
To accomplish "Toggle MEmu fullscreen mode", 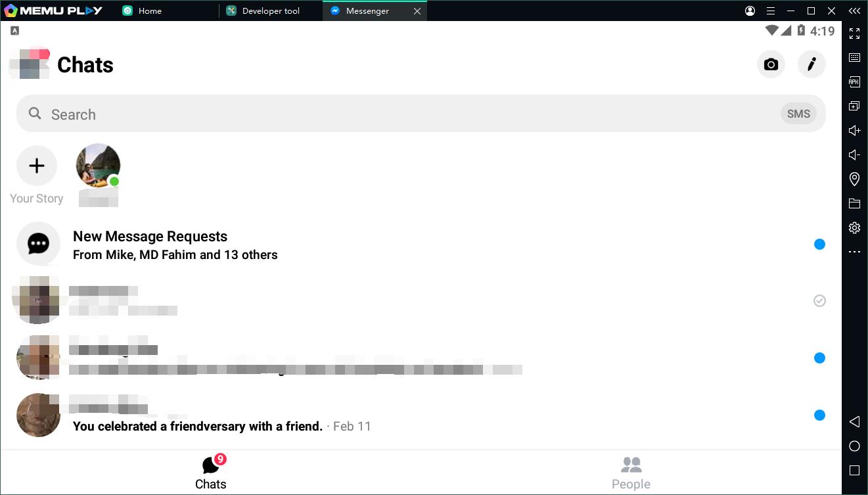I will pos(854,33).
